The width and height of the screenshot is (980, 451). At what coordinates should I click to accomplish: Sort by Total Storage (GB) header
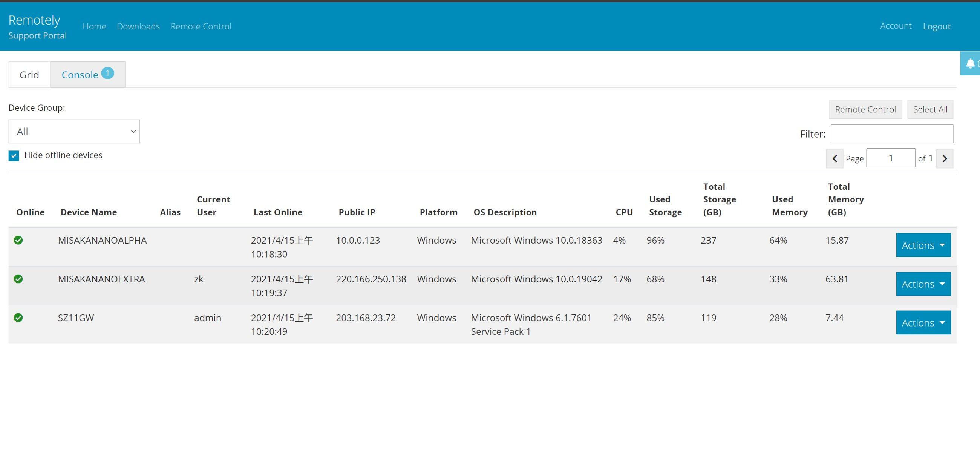pyautogui.click(x=720, y=199)
